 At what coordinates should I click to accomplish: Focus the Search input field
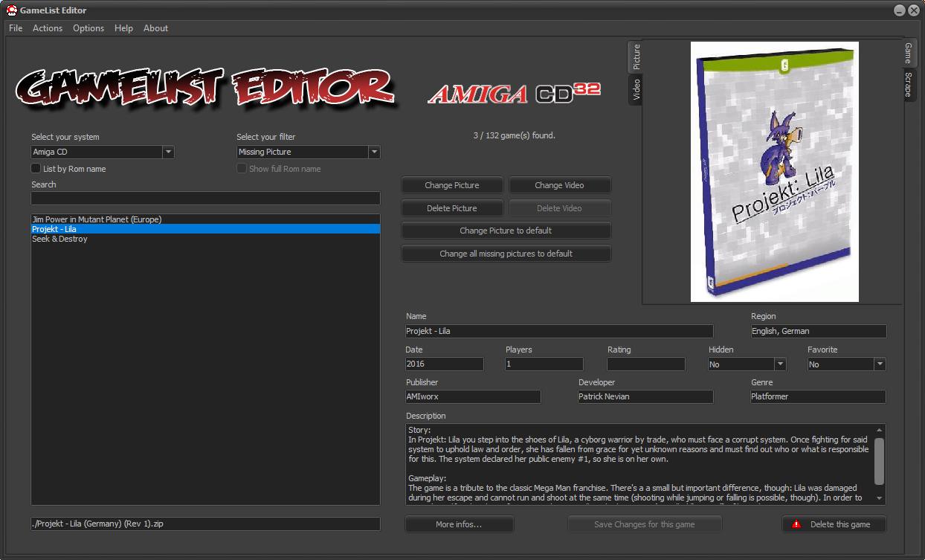(205, 199)
